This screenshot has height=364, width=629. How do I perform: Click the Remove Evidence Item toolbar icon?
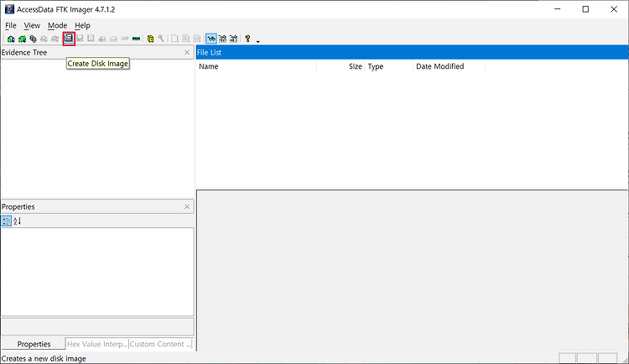pos(44,39)
